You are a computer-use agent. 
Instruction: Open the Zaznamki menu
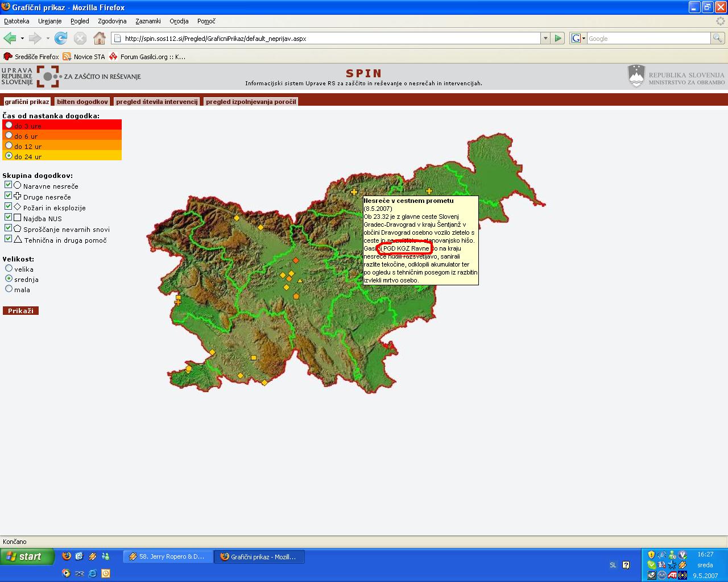coord(148,21)
